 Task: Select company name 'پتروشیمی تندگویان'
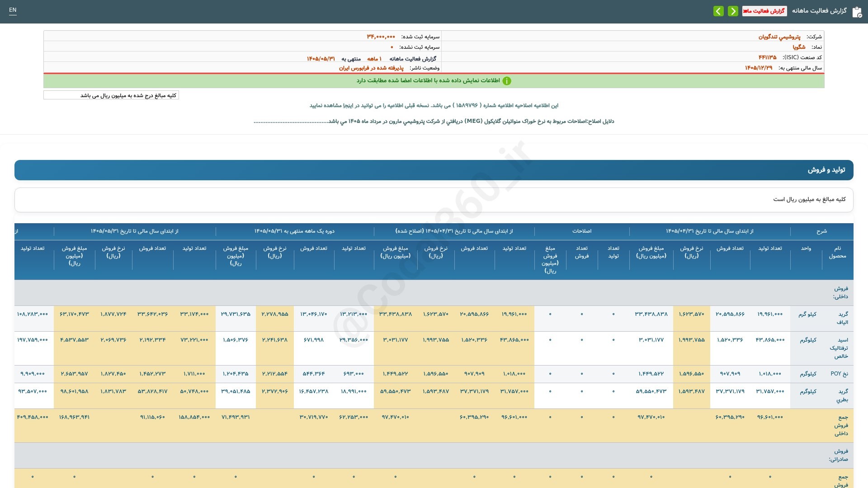[x=779, y=37]
